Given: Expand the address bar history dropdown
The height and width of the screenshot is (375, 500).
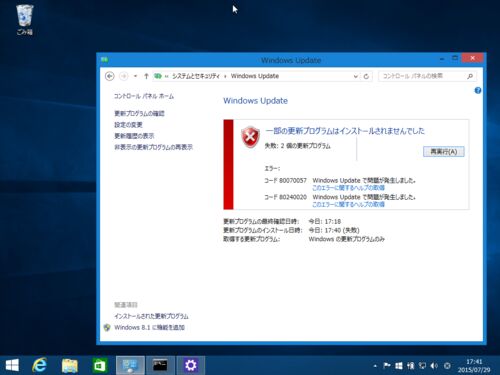Looking at the screenshot, I should [356, 76].
